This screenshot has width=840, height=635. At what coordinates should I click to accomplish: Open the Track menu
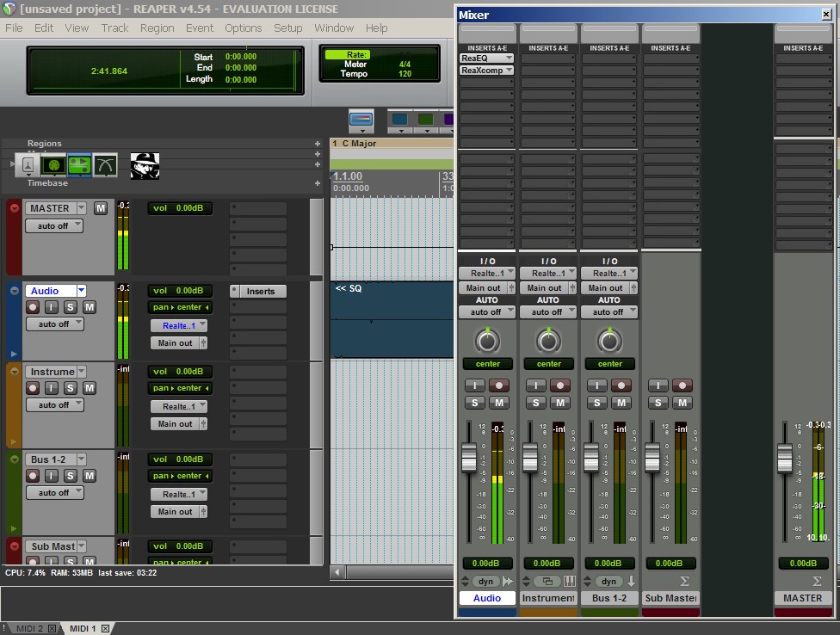(114, 28)
